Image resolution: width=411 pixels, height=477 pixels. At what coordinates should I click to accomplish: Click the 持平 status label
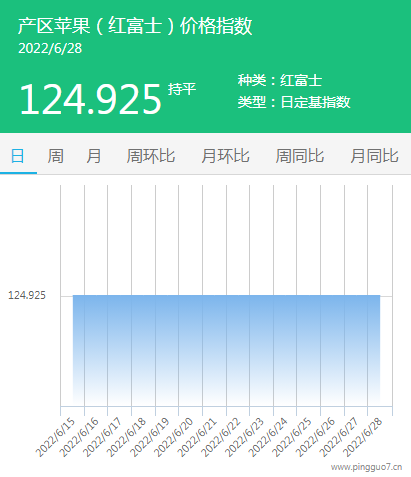tap(182, 89)
